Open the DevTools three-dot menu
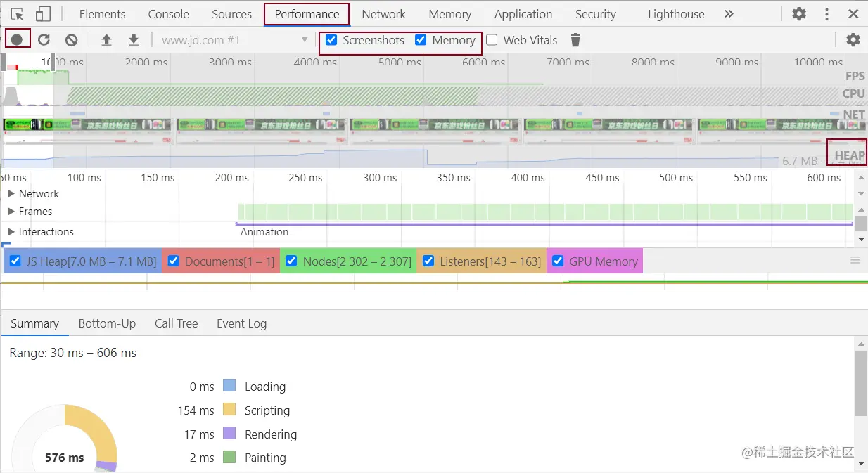 point(827,14)
